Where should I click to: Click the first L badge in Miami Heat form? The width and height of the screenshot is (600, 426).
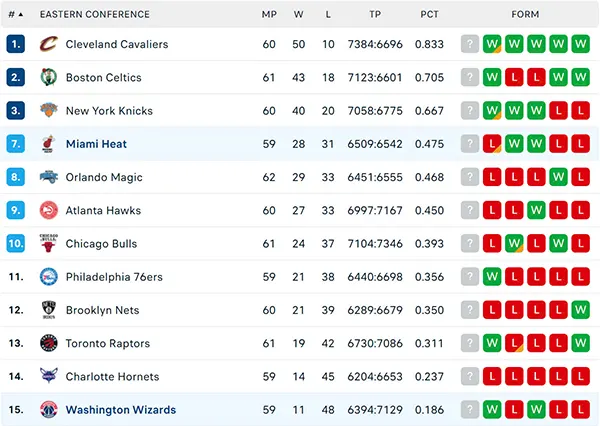click(492, 144)
